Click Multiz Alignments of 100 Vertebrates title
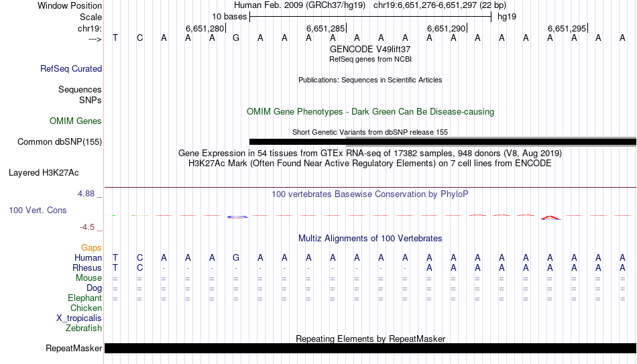The width and height of the screenshot is (637, 364). (370, 239)
